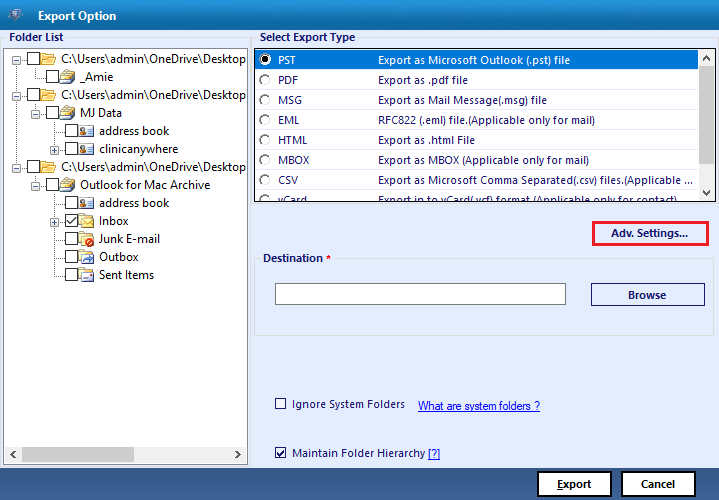Click the Sent Items folder icon
The width and height of the screenshot is (719, 500).
86,274
